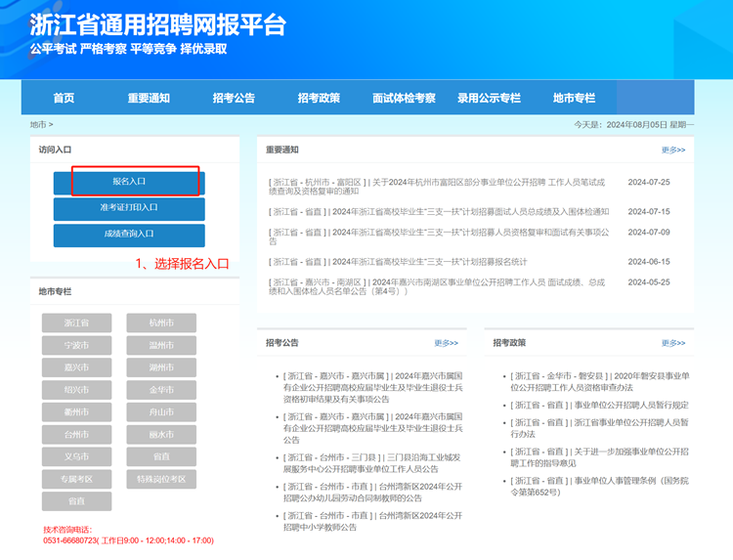Open 准考证打印入口
Viewport: 733px width, 560px height.
pos(129,208)
